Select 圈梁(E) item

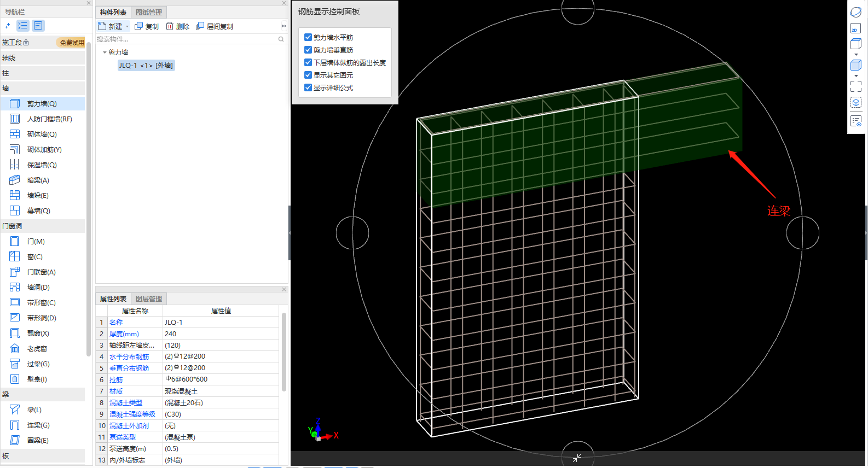tap(43, 440)
